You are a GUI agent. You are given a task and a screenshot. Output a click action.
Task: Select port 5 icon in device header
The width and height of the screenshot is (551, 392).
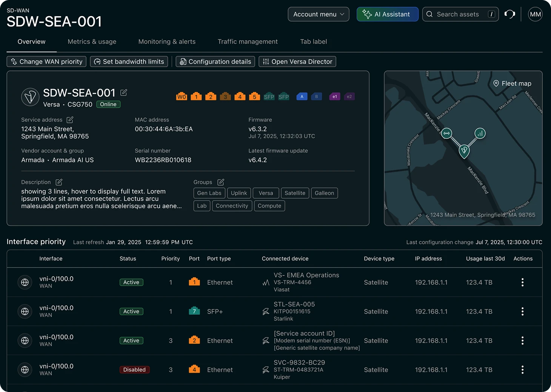(254, 96)
